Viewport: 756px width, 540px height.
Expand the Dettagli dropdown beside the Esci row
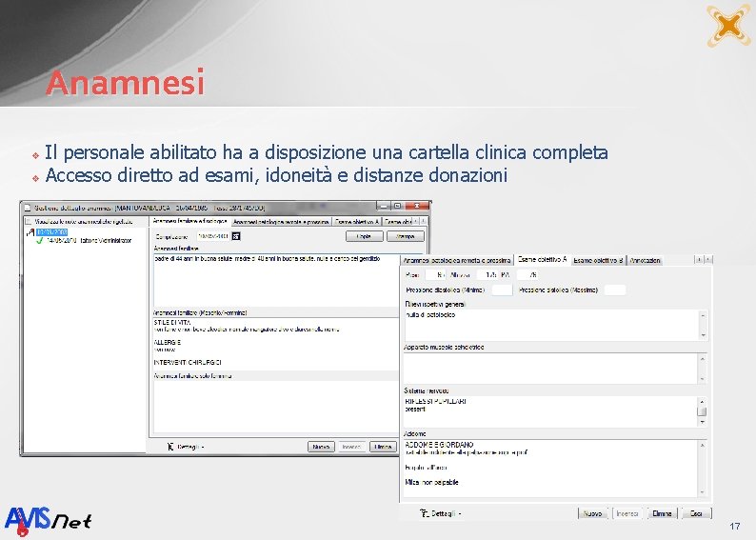(x=441, y=513)
